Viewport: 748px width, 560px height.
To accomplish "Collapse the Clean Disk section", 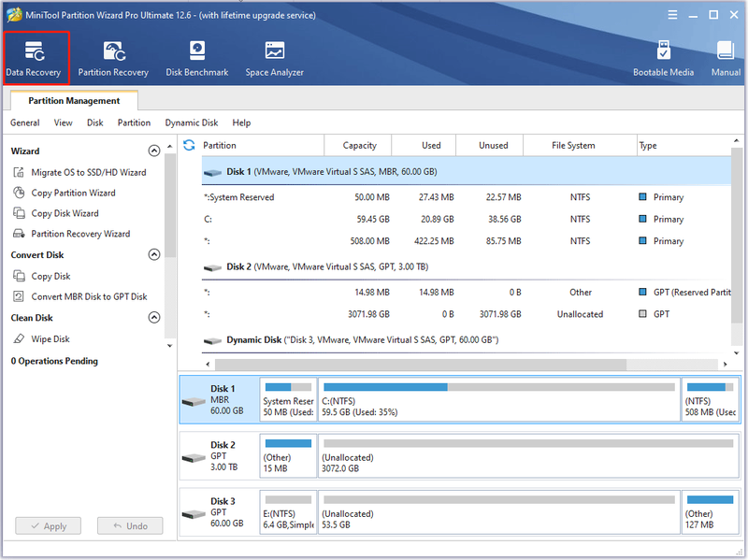I will click(x=154, y=318).
